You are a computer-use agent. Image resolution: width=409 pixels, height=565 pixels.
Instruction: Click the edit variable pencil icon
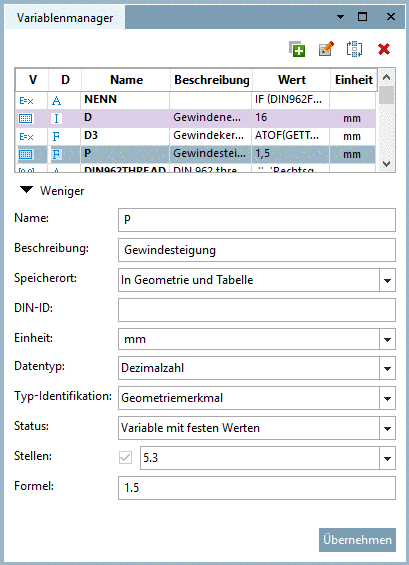pos(326,49)
